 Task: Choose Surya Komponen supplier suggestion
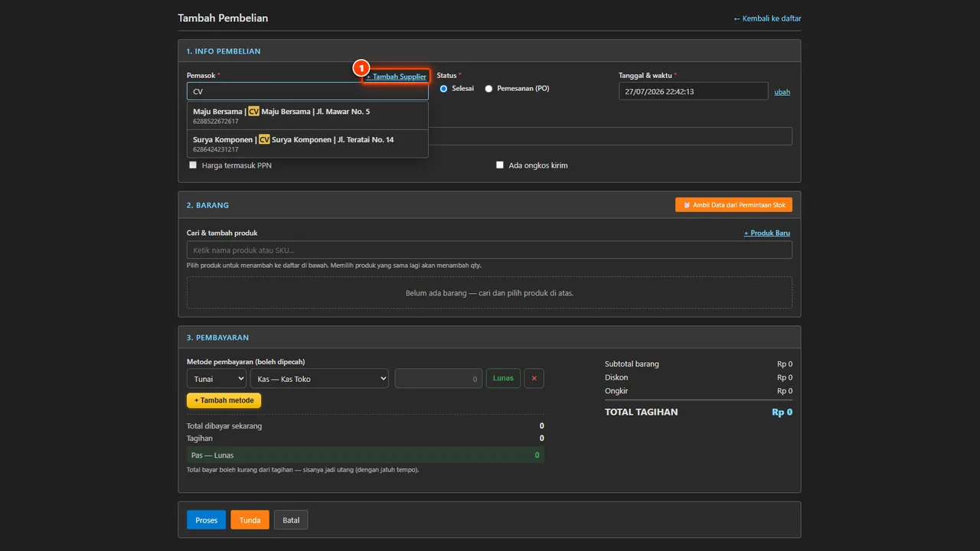coord(307,144)
